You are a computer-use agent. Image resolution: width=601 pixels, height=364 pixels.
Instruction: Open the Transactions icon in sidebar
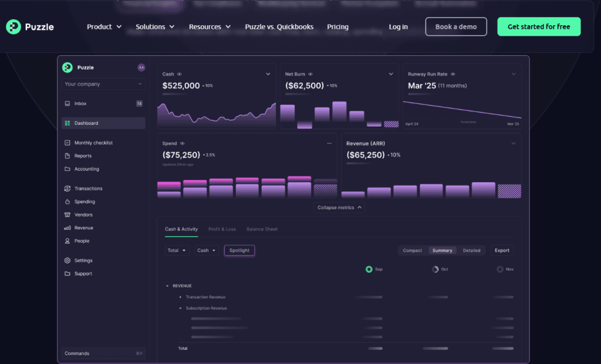point(67,189)
